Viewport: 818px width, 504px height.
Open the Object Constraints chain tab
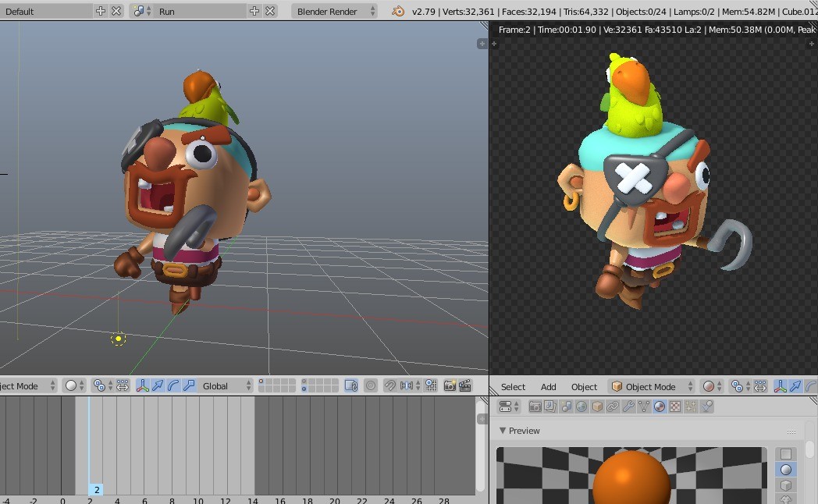(x=613, y=406)
